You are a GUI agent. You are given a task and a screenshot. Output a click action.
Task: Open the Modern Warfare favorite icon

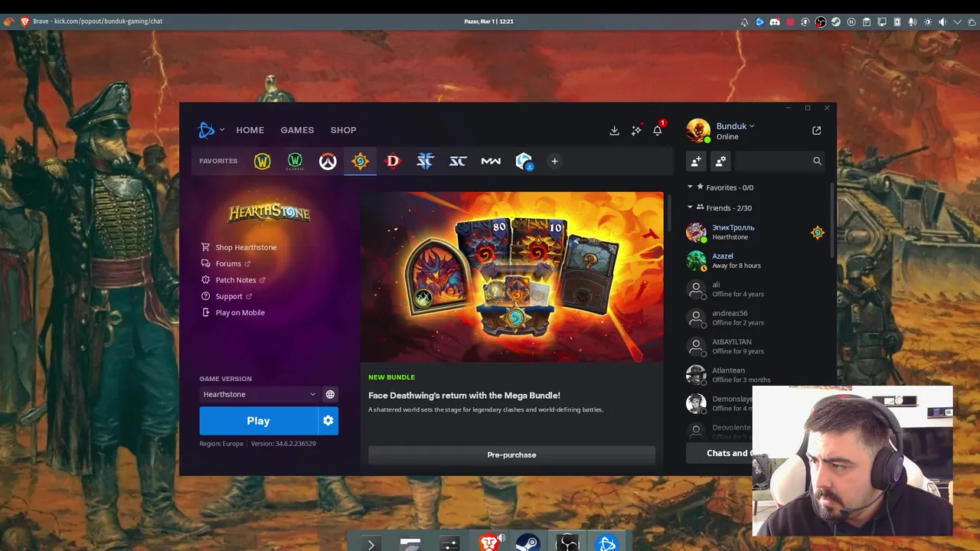491,161
